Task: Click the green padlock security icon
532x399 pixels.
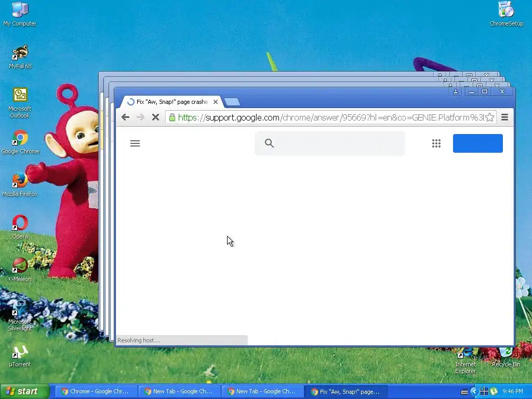Action: pos(172,117)
